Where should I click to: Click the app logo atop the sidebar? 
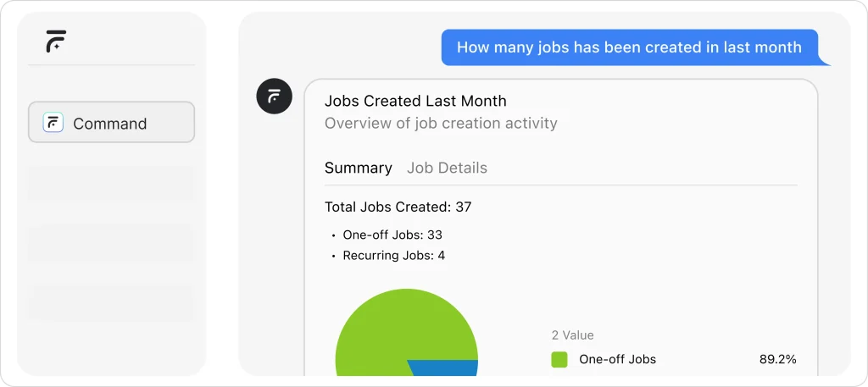(x=56, y=41)
